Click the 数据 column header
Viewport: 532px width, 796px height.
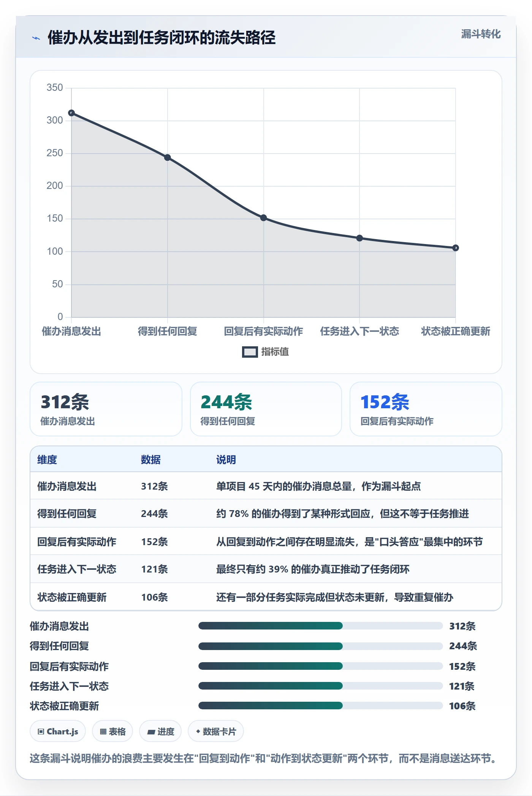pyautogui.click(x=151, y=460)
